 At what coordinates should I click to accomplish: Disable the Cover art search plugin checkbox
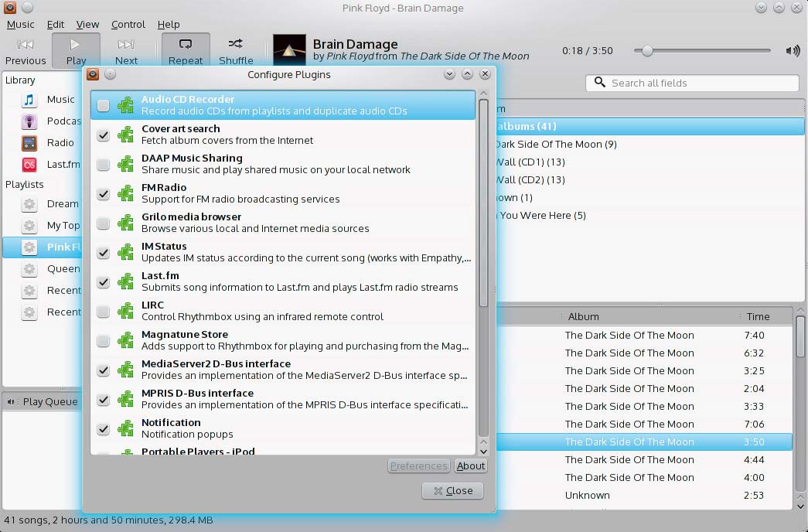click(103, 135)
